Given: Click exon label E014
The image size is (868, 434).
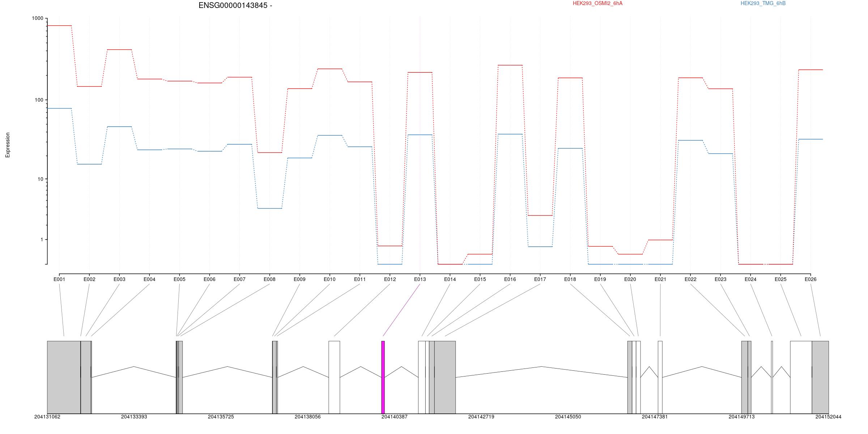Looking at the screenshot, I should [x=450, y=279].
